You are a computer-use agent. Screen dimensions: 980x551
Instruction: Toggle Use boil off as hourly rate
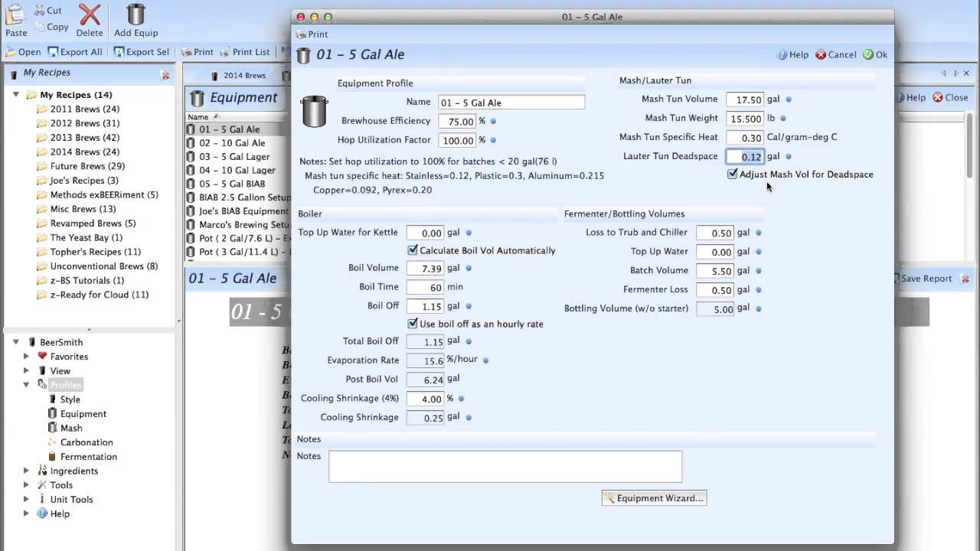pos(413,324)
